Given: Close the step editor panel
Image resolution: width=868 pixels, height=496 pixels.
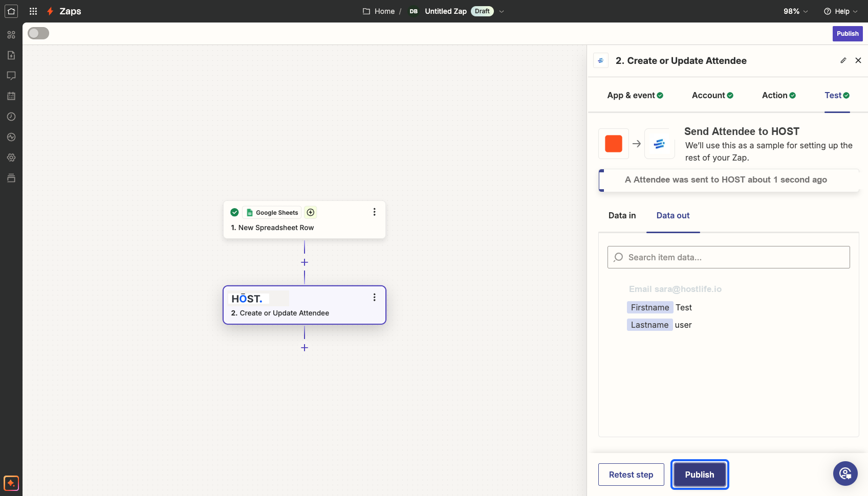Looking at the screenshot, I should pyautogui.click(x=858, y=60).
